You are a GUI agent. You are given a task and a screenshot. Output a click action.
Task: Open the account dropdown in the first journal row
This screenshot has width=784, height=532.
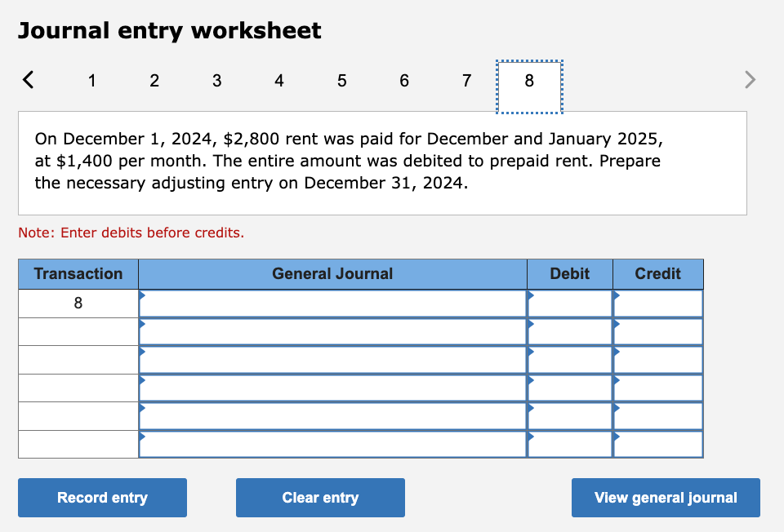[x=144, y=295]
